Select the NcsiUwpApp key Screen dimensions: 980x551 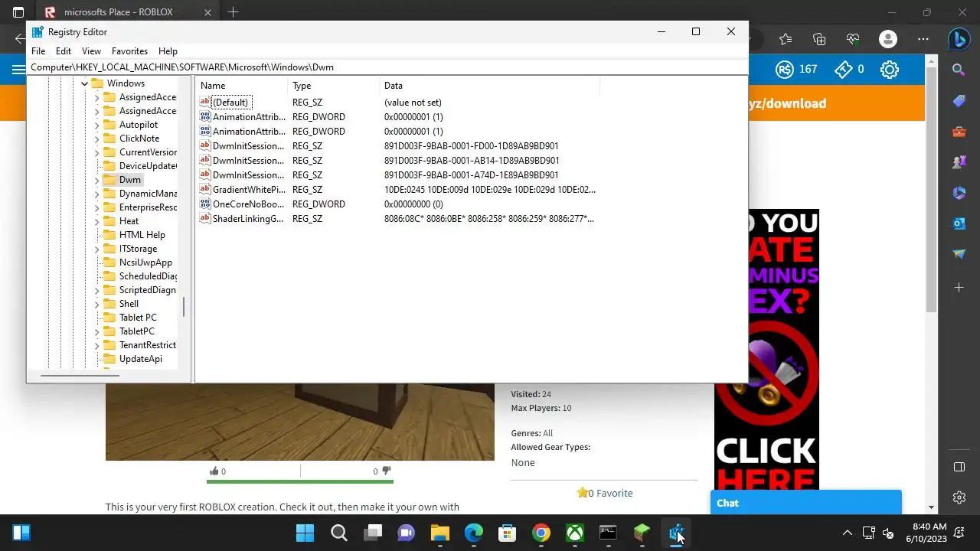tap(145, 262)
